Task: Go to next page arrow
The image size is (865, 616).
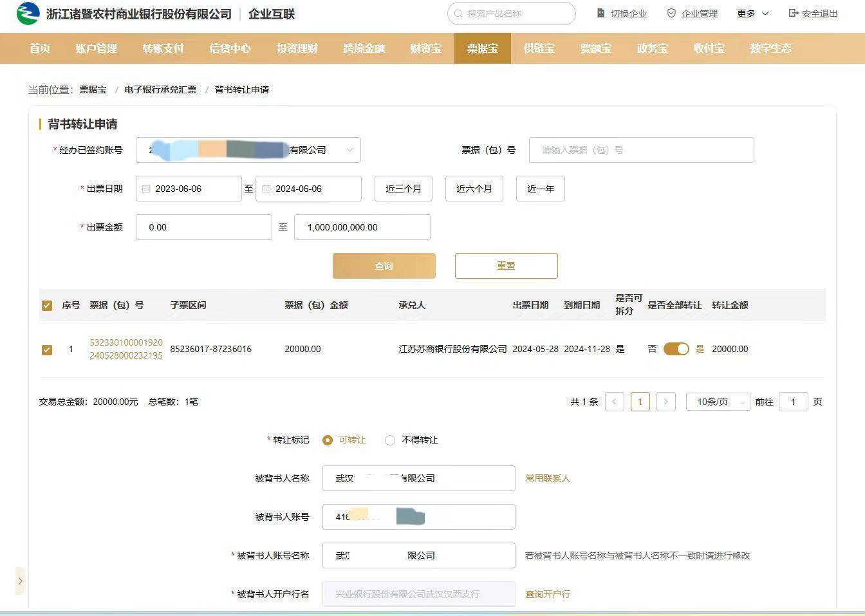Action: [x=665, y=402]
